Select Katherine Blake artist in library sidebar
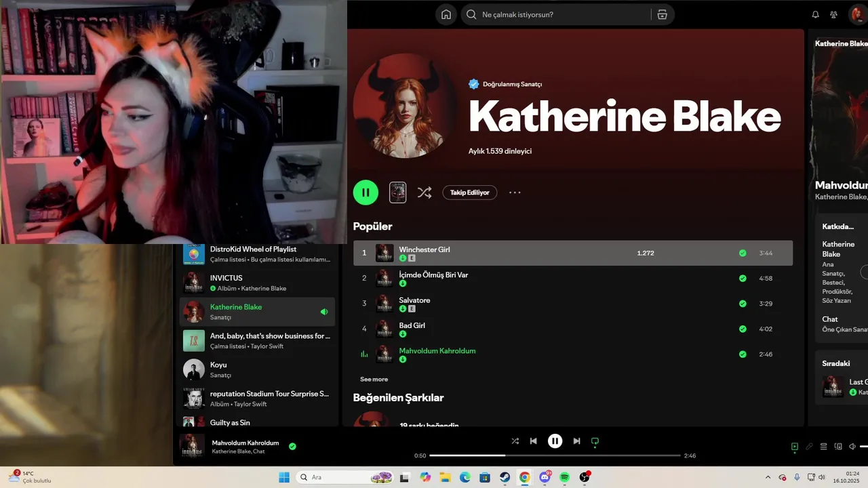 tap(257, 312)
